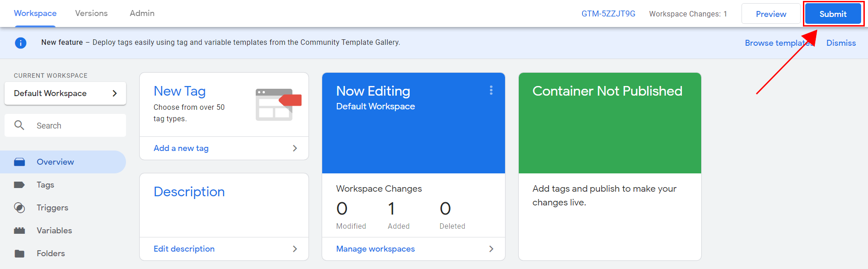Click the 'Add tags and publish' message
The width and height of the screenshot is (868, 269).
(604, 195)
